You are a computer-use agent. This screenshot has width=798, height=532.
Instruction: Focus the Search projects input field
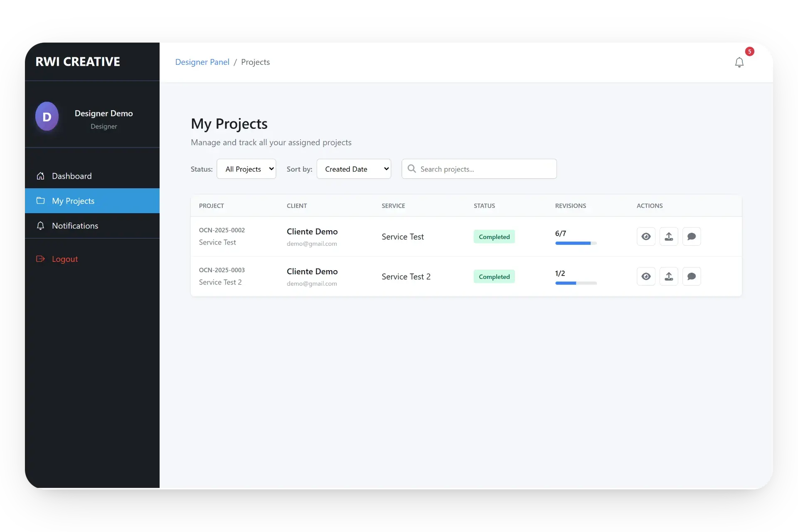tap(484, 169)
